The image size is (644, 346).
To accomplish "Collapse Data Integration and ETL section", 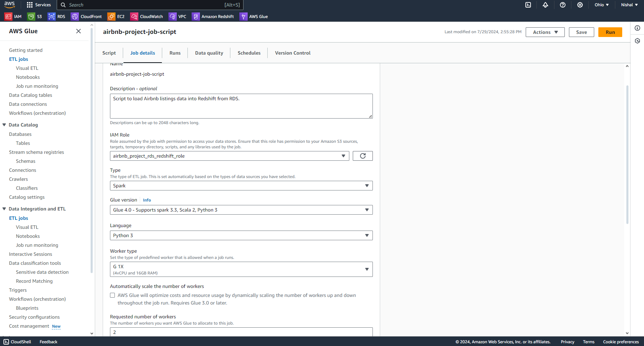I will click(x=4, y=209).
